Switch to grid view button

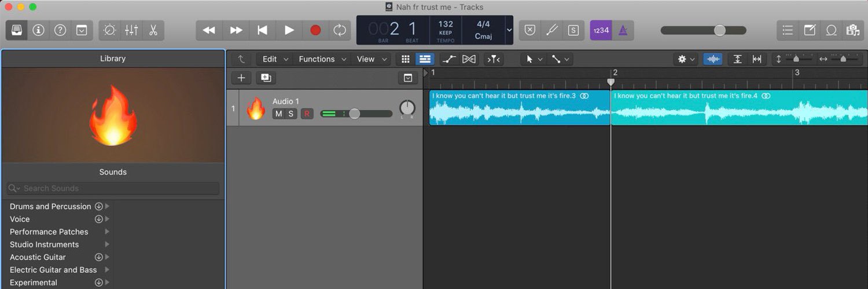coord(406,59)
